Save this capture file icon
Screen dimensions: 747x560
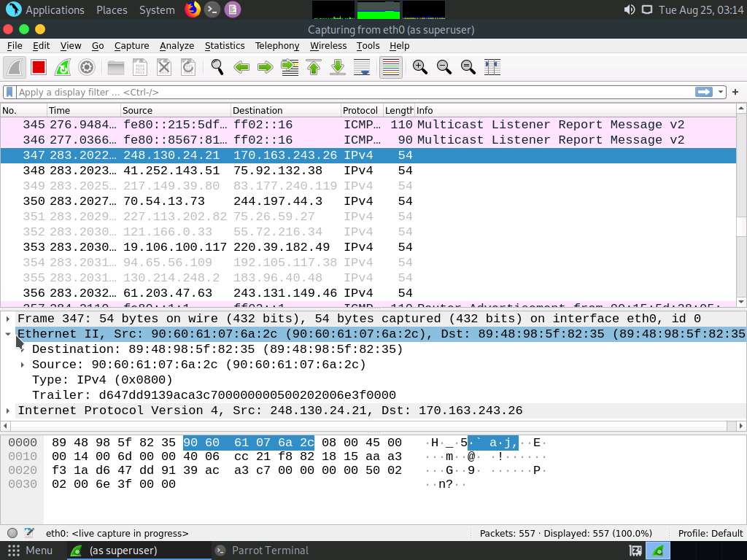[139, 67]
